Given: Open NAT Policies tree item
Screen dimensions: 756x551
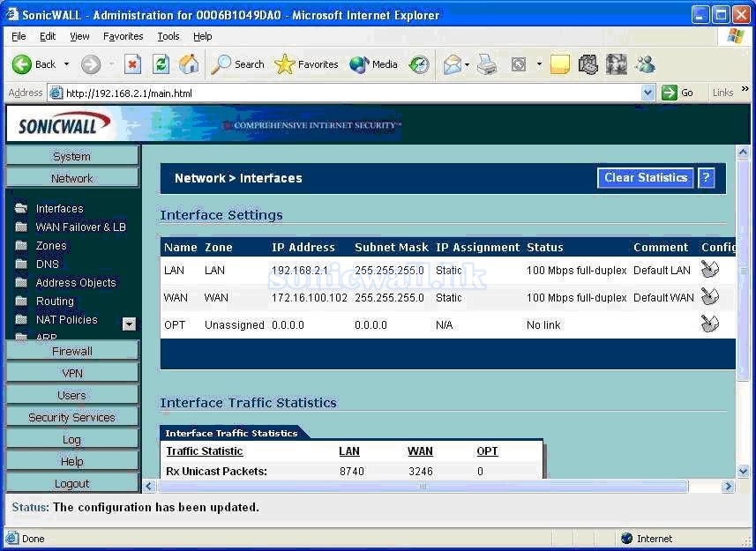Looking at the screenshot, I should [x=66, y=320].
